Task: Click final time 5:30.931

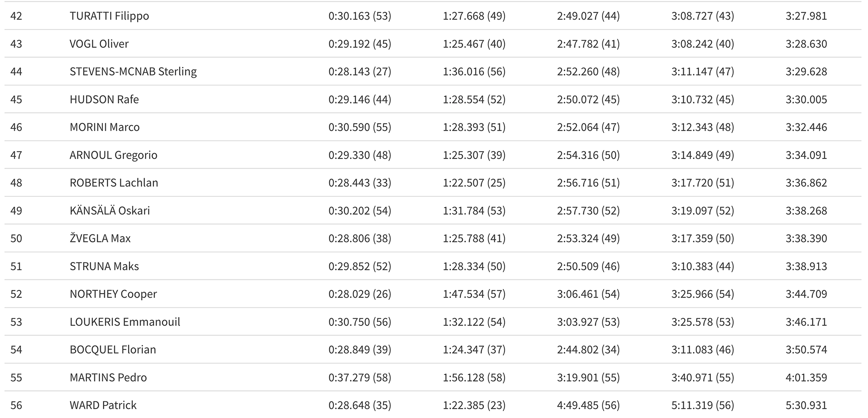Action: click(806, 405)
